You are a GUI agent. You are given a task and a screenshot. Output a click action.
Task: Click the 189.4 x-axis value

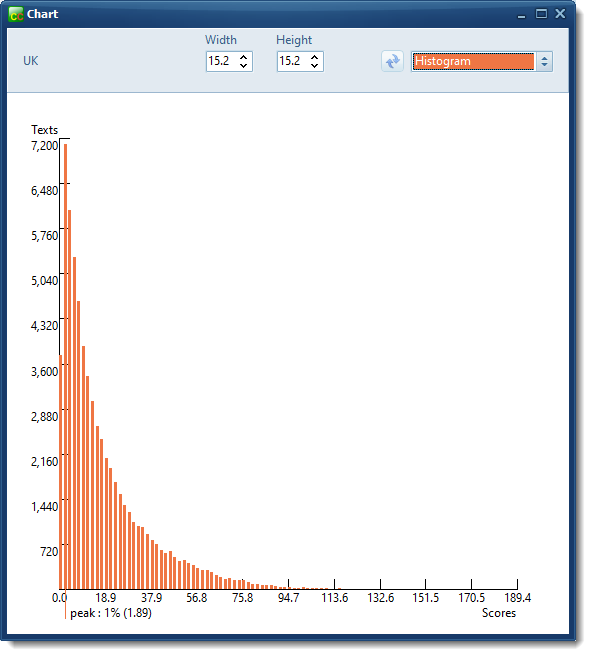pyautogui.click(x=518, y=597)
